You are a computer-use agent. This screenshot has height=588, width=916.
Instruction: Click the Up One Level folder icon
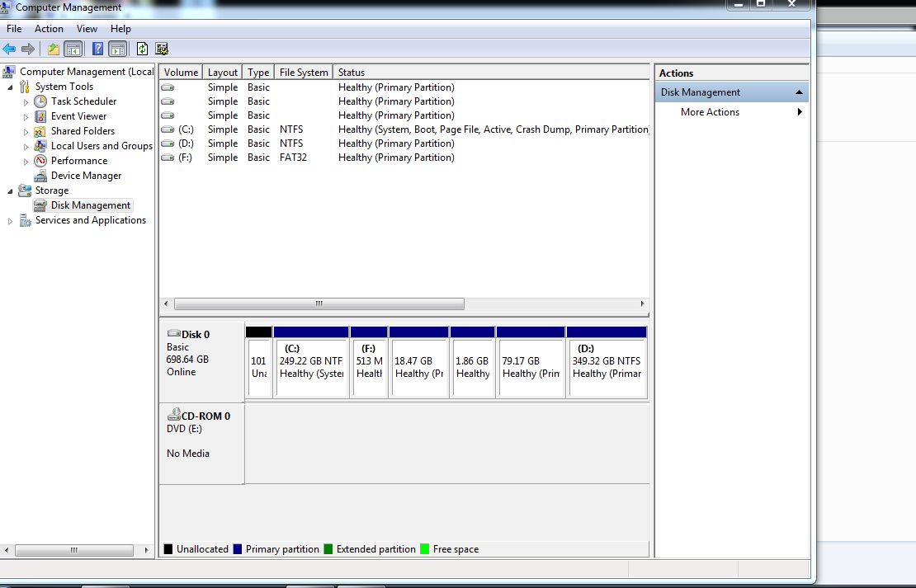click(54, 49)
